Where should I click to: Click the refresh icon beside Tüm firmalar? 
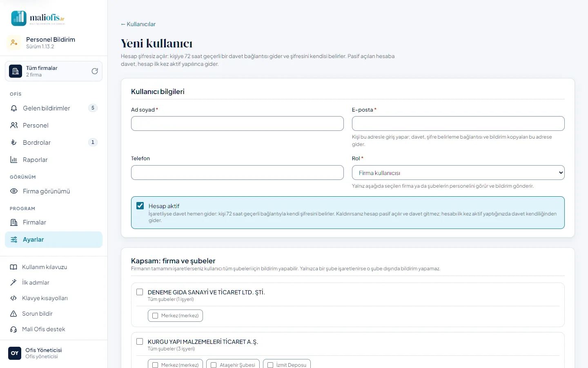click(95, 71)
